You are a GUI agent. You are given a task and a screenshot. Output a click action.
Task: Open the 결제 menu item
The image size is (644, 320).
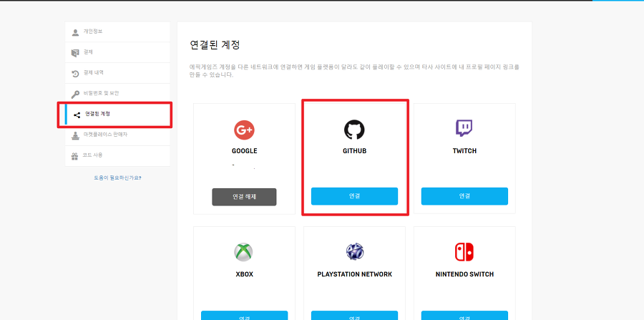pyautogui.click(x=117, y=52)
